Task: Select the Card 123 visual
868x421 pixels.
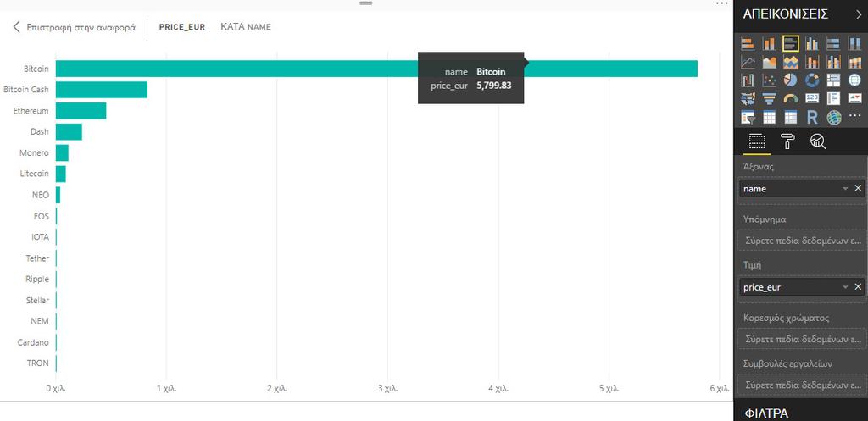Action: [812, 98]
